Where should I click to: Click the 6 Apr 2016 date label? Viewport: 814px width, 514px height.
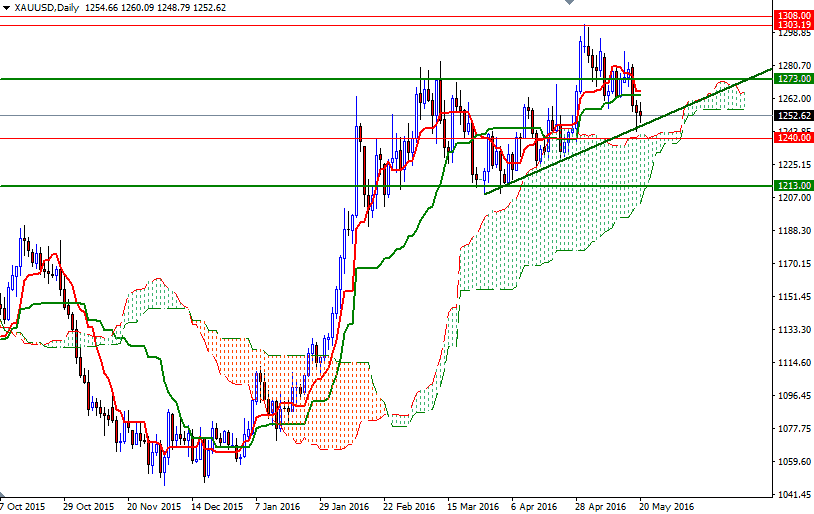tap(534, 506)
